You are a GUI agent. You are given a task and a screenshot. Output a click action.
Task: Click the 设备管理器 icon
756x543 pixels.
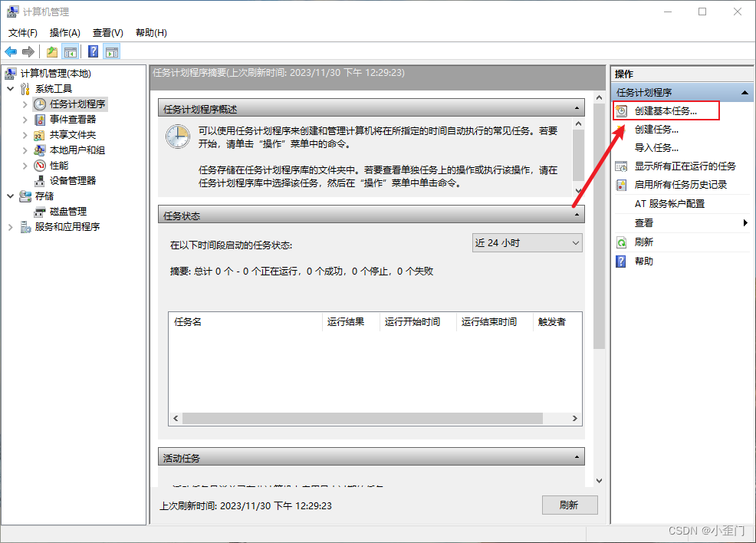(x=40, y=181)
